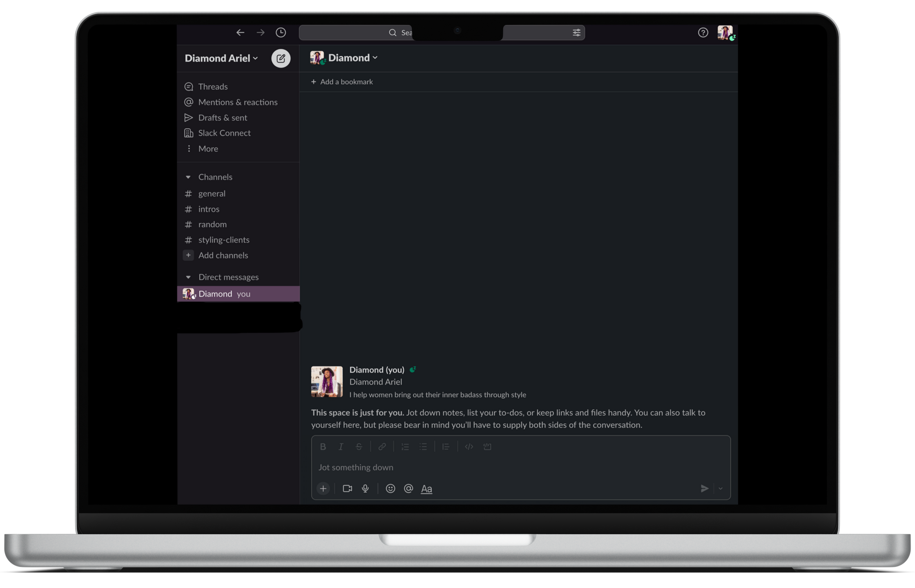This screenshot has width=915, height=588.
Task: Record a video clip with camera icon
Action: (347, 488)
